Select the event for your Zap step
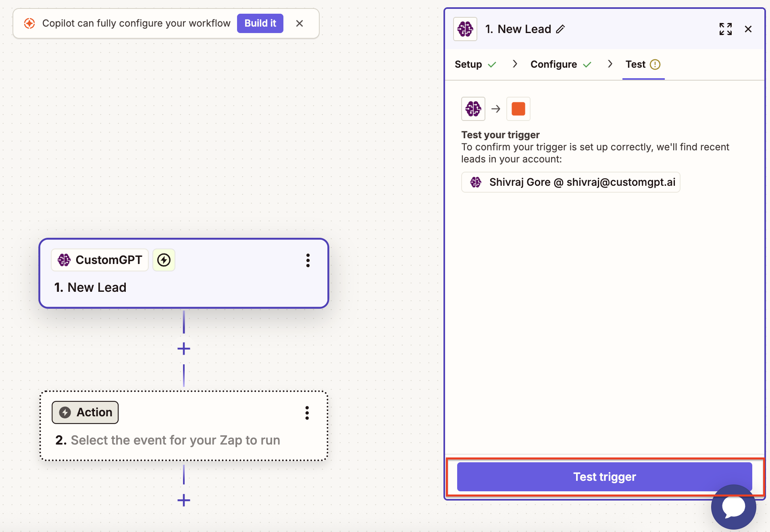770x532 pixels. pos(184,426)
